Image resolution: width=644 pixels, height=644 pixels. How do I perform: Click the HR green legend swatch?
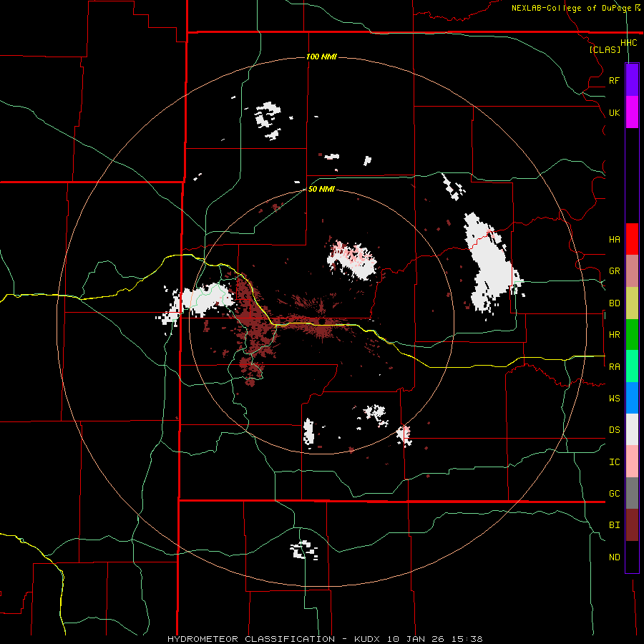pos(632,335)
